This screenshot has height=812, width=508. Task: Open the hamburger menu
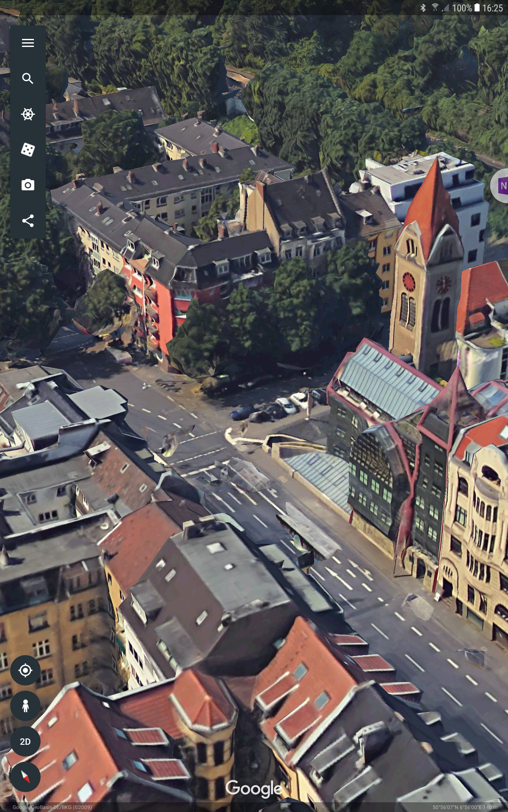(28, 43)
